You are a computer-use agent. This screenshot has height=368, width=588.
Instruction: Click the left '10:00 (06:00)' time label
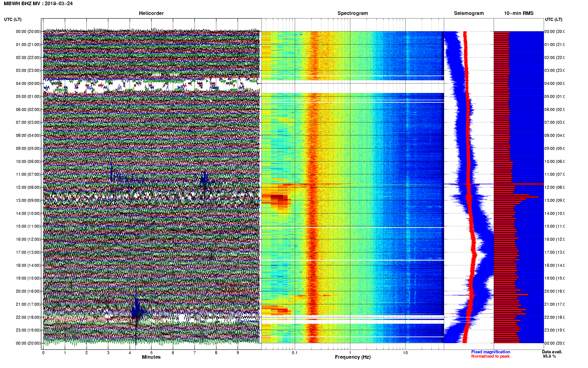pos(28,161)
